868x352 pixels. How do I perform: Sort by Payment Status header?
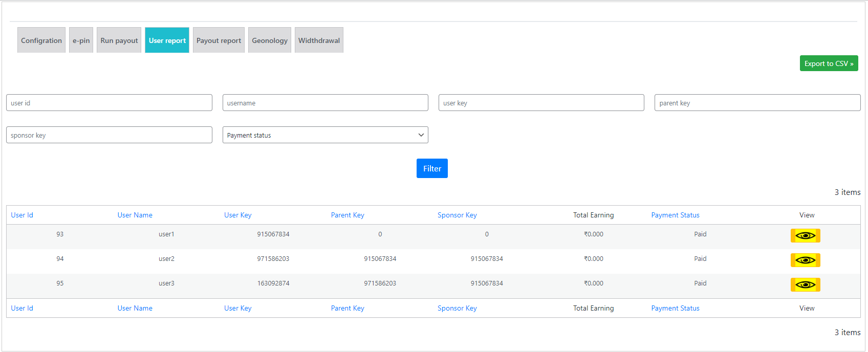(675, 215)
